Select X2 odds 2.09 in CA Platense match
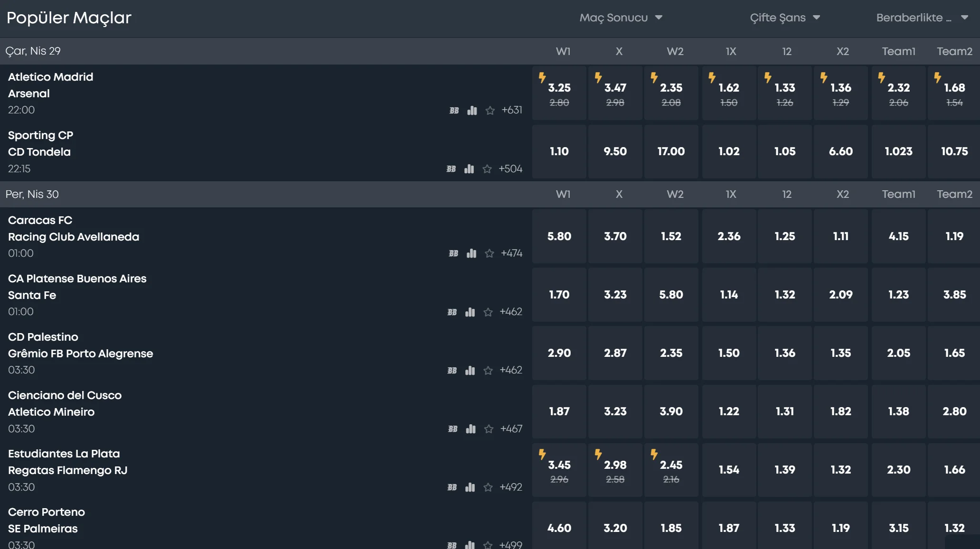Viewport: 980px width, 549px height. coord(841,295)
